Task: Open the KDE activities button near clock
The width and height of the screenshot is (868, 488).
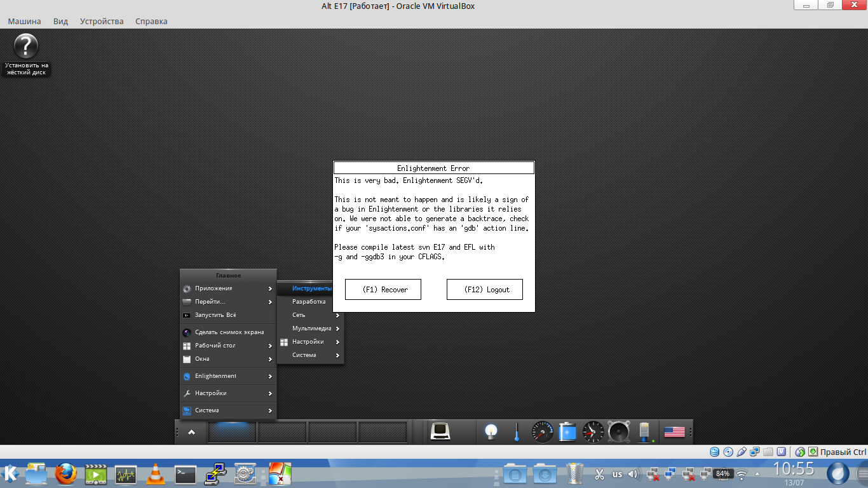Action: coord(837,474)
